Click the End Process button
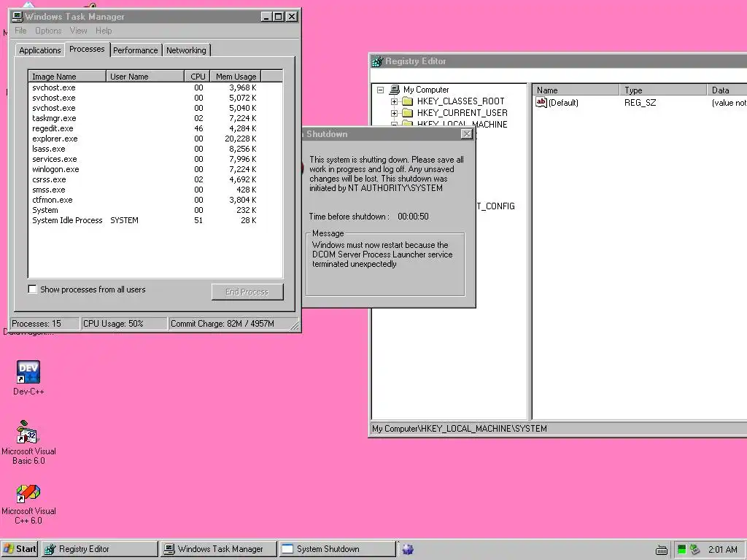 [247, 292]
